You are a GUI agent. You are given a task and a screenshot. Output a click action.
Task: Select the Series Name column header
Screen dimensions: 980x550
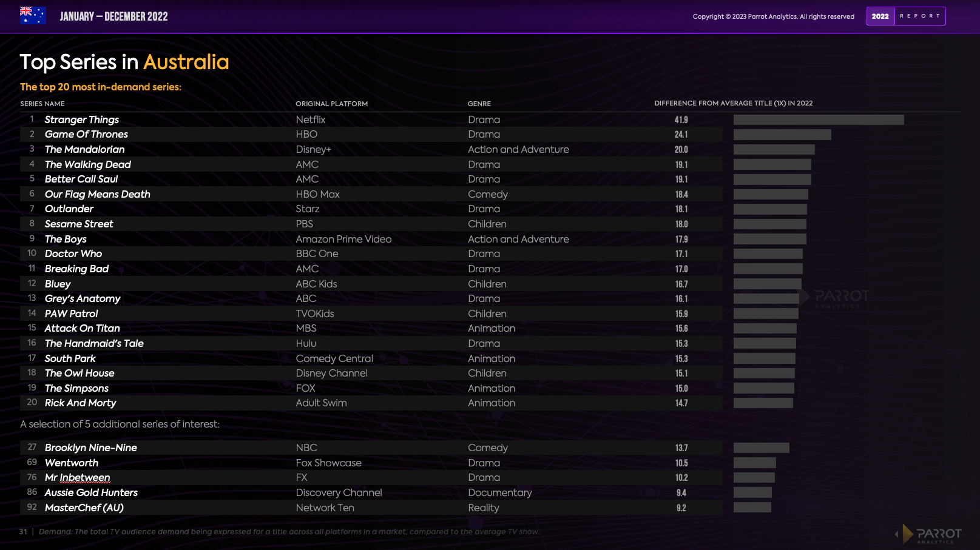point(42,104)
